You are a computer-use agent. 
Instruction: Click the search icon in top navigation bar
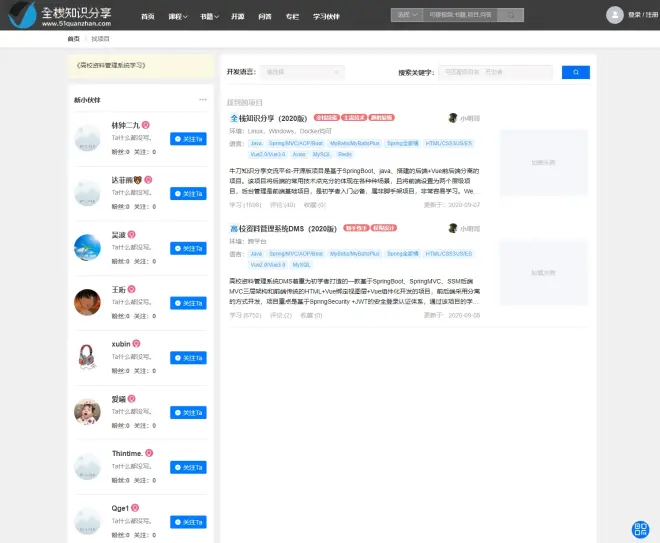coord(510,16)
